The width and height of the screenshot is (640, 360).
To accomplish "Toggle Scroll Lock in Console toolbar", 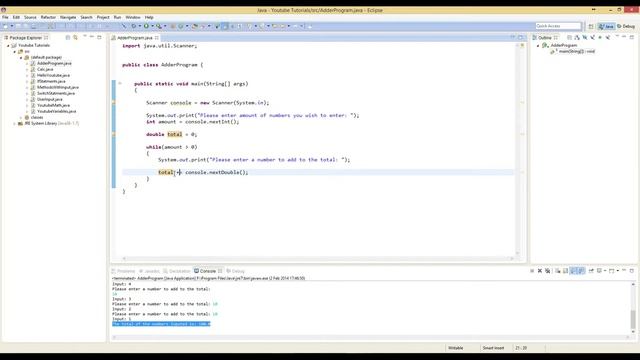I will click(566, 271).
